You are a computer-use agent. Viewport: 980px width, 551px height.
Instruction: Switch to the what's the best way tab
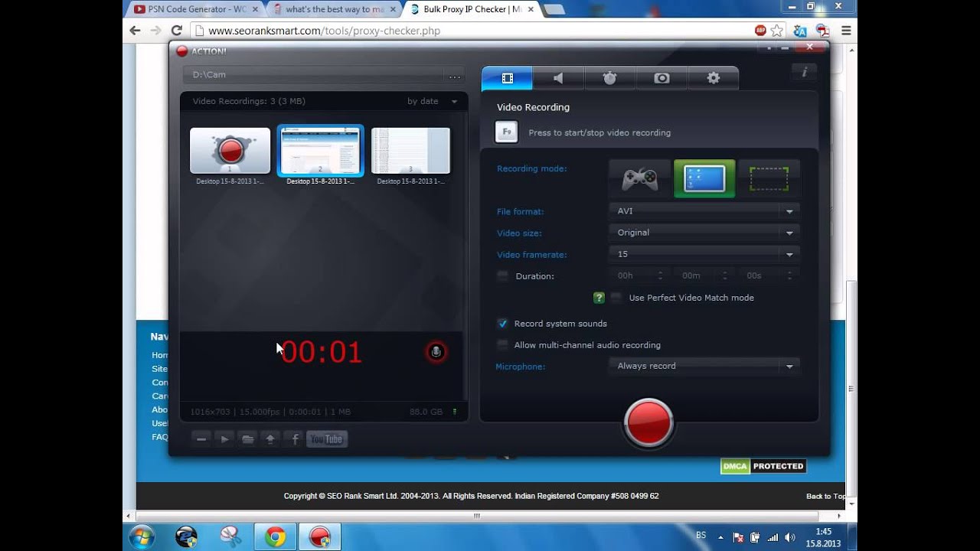pyautogui.click(x=334, y=9)
